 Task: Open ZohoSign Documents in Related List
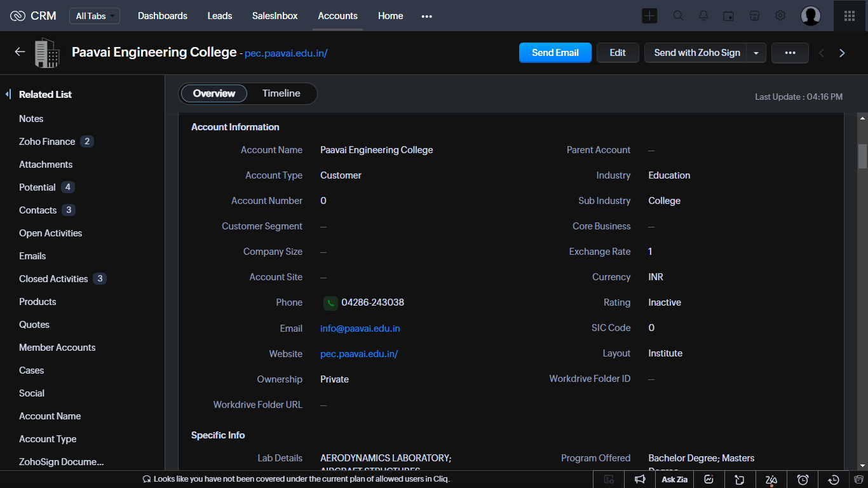(62, 462)
